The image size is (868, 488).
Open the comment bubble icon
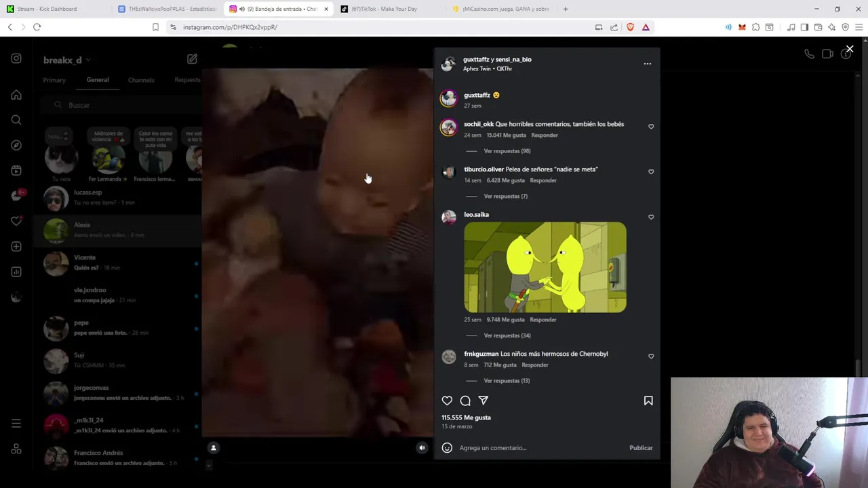pos(465,401)
